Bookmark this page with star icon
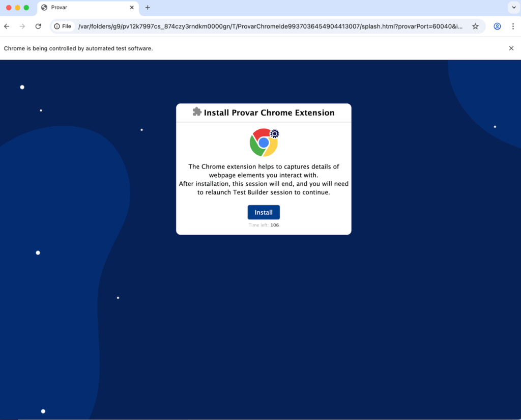Viewport: 521px width, 420px height. [x=476, y=26]
